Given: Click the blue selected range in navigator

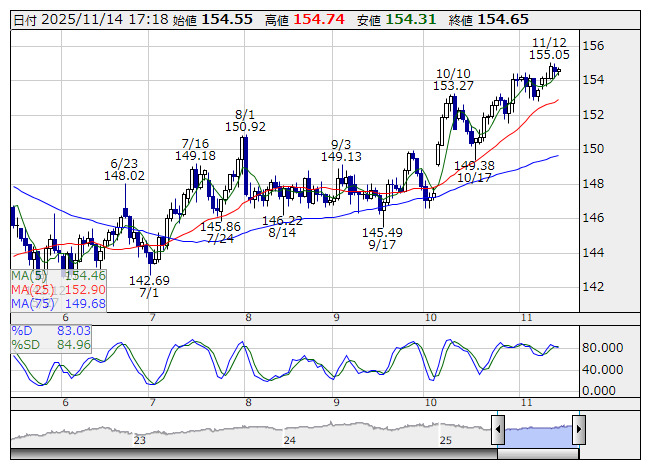Looking at the screenshot, I should (538, 436).
